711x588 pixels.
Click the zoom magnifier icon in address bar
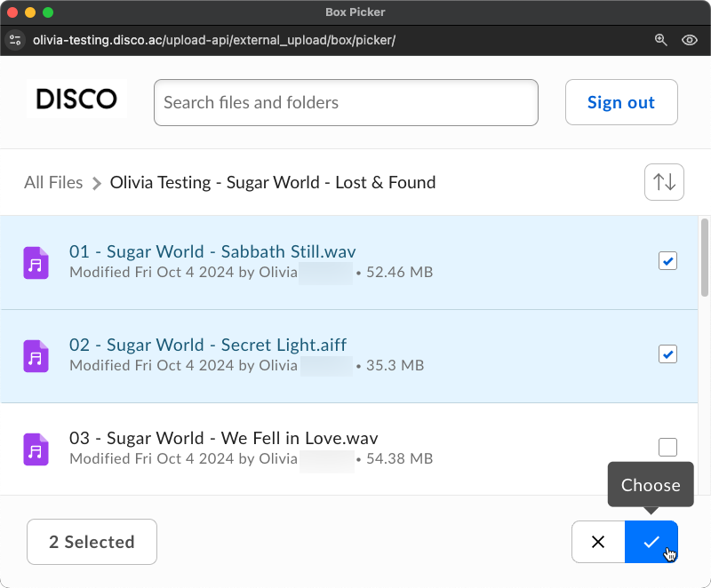tap(660, 40)
